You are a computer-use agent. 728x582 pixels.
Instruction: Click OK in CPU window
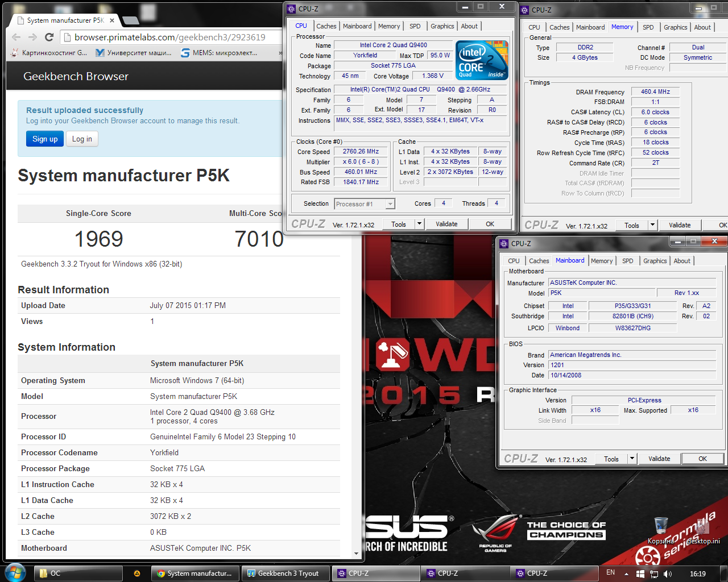490,224
